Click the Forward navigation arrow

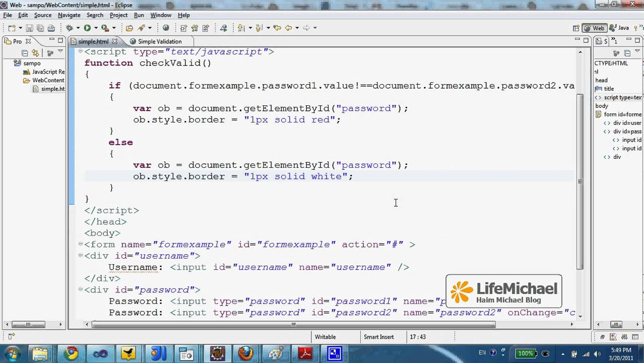point(306,28)
